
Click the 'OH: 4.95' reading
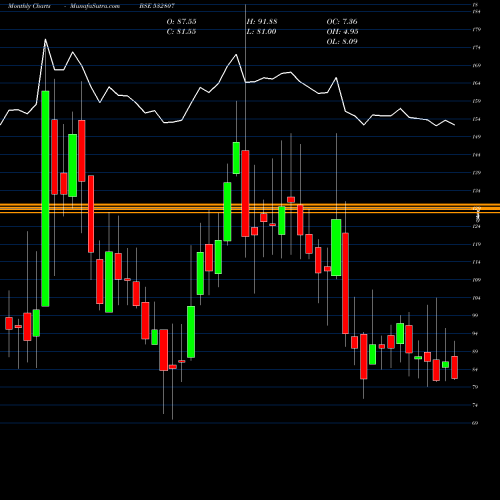[342, 32]
